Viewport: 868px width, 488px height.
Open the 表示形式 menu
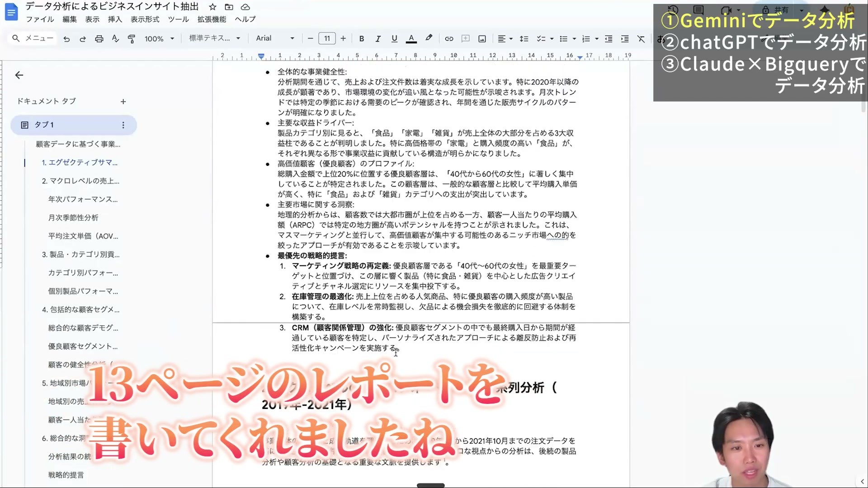tap(145, 19)
